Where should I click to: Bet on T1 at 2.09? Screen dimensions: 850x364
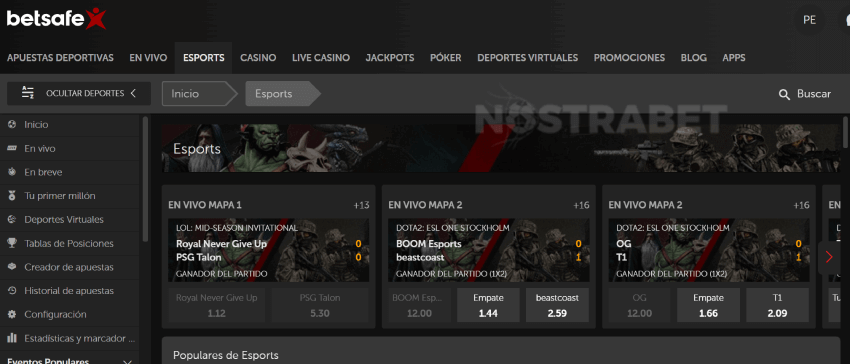[777, 305]
